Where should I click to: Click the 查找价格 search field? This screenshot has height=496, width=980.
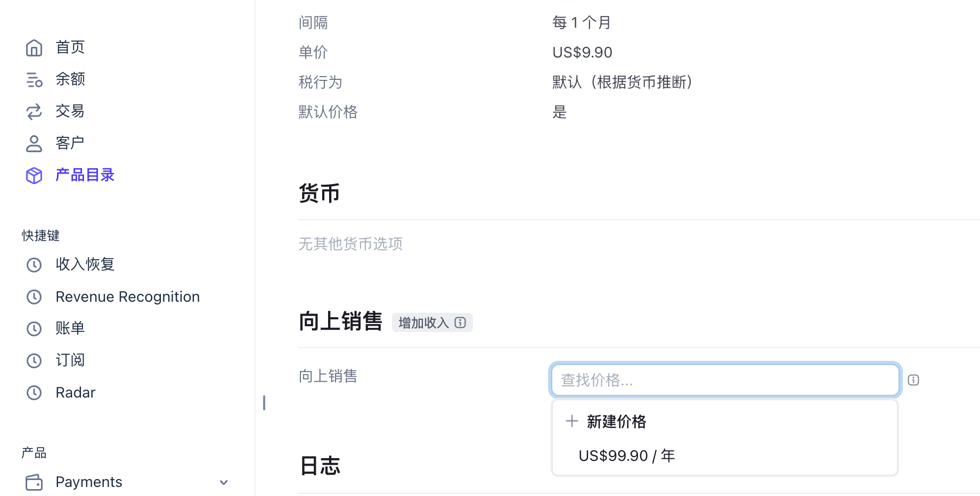point(724,380)
